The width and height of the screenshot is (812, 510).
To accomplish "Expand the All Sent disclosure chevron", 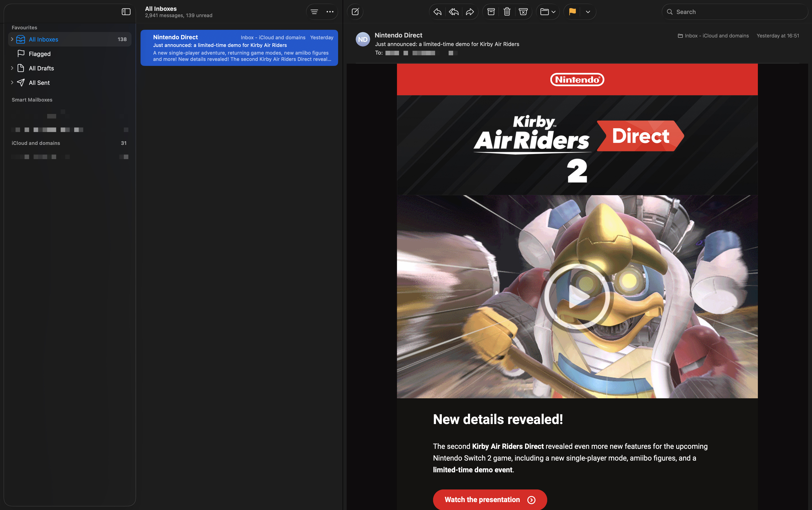I will point(12,82).
